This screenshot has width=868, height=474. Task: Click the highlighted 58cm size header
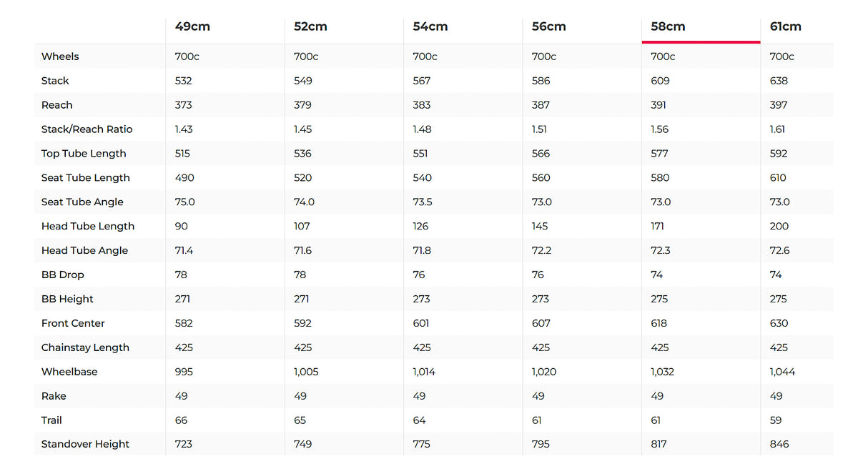[668, 26]
